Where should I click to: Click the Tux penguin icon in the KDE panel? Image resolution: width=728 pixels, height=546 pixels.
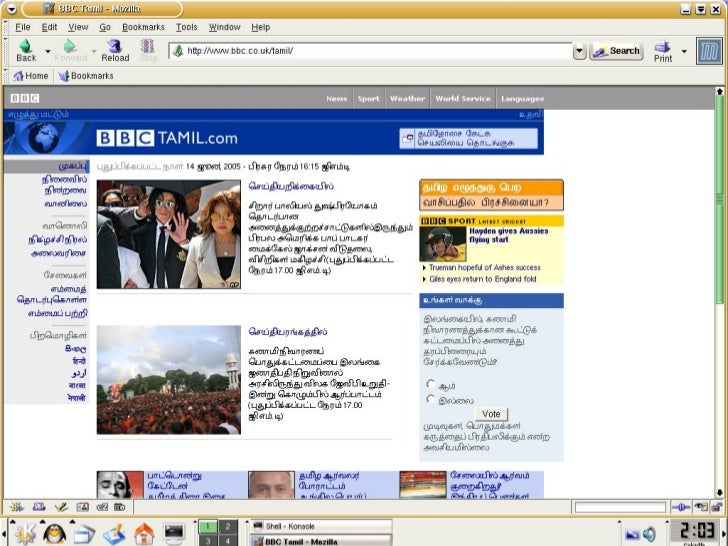coord(54,534)
